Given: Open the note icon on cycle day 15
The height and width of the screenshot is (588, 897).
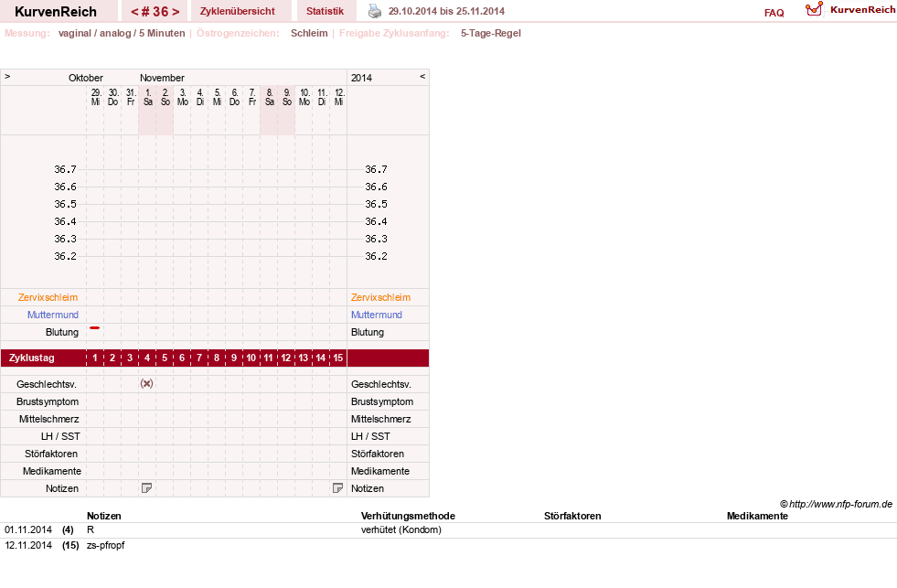Looking at the screenshot, I should click(338, 488).
